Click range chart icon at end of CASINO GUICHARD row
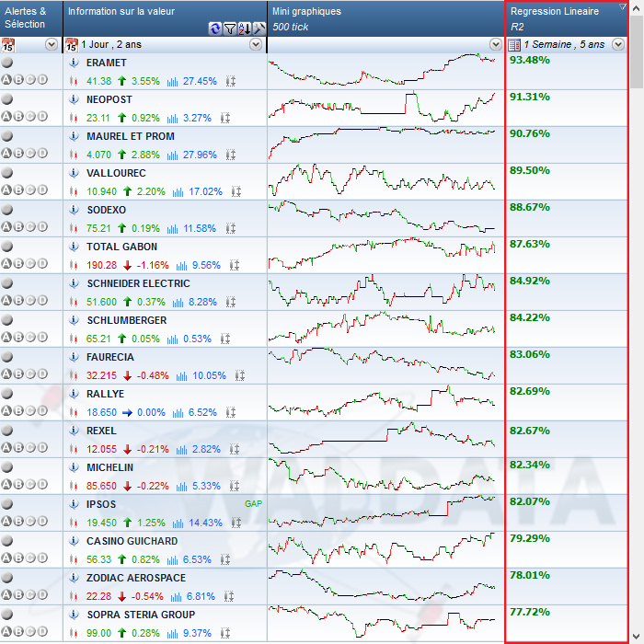Viewport: 644px width, 644px height. click(x=225, y=559)
